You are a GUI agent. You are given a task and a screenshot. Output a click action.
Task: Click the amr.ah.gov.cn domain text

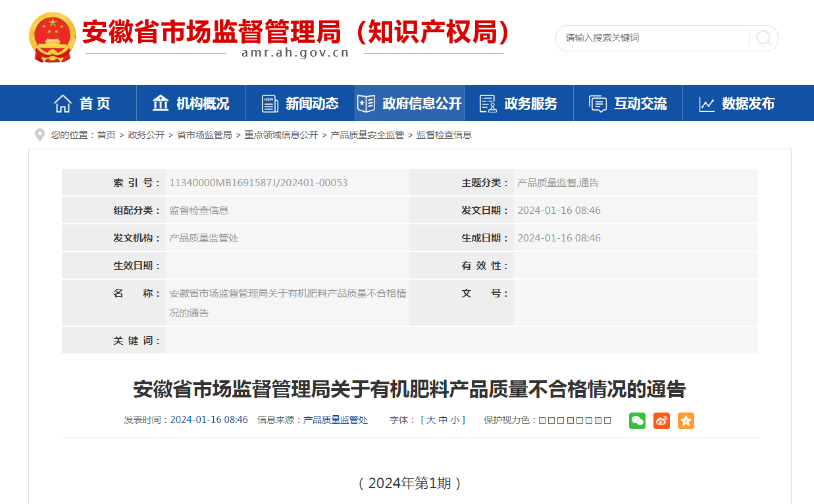(295, 53)
